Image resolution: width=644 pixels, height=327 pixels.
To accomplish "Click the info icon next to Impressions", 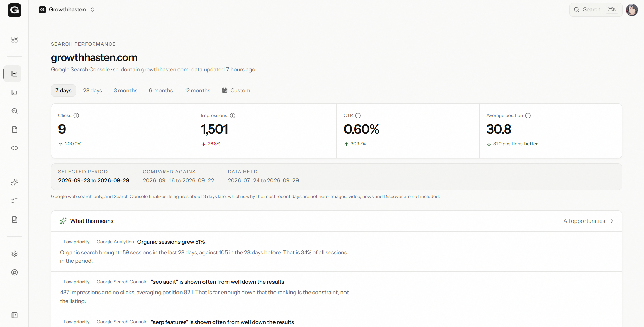I will (x=233, y=116).
